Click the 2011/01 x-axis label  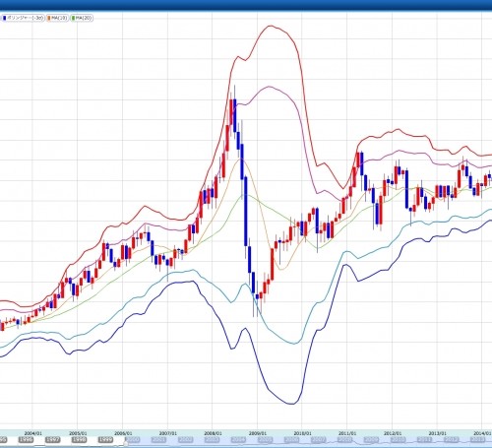347,433
